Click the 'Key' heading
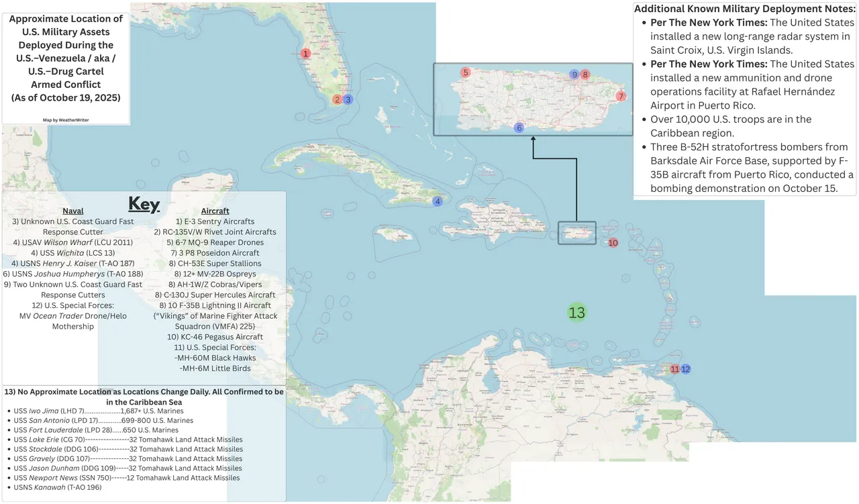The height and width of the screenshot is (504, 859). (x=144, y=205)
